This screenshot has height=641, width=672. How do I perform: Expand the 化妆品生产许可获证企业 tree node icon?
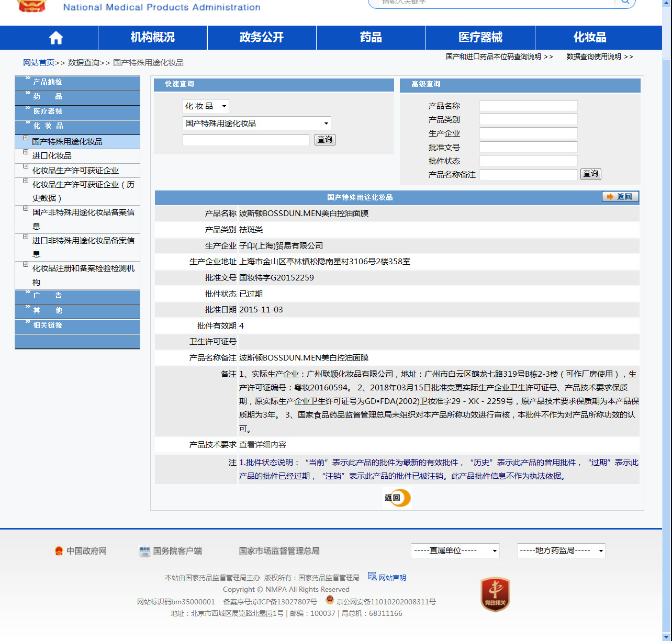tap(26, 167)
